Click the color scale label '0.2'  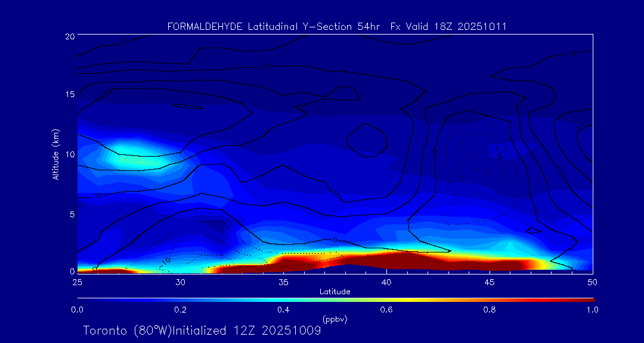click(x=180, y=310)
